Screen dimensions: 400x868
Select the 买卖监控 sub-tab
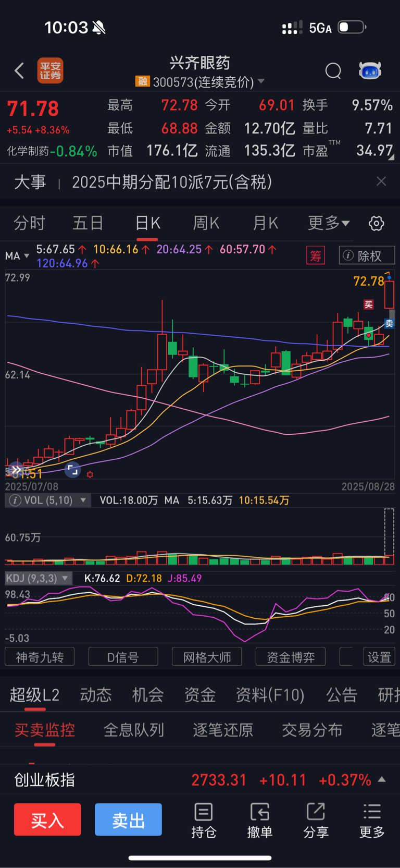click(45, 730)
